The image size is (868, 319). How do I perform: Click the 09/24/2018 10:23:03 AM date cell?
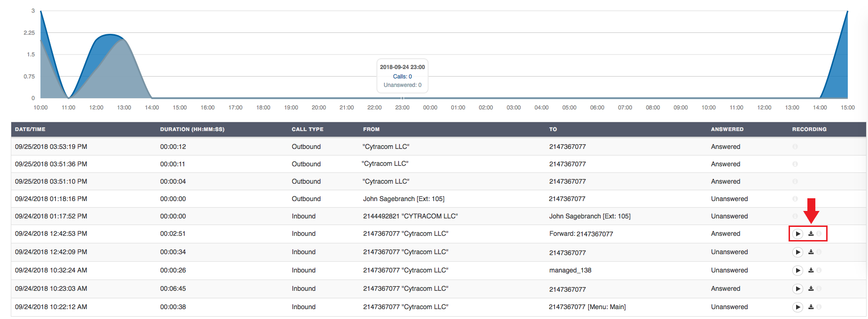[51, 288]
